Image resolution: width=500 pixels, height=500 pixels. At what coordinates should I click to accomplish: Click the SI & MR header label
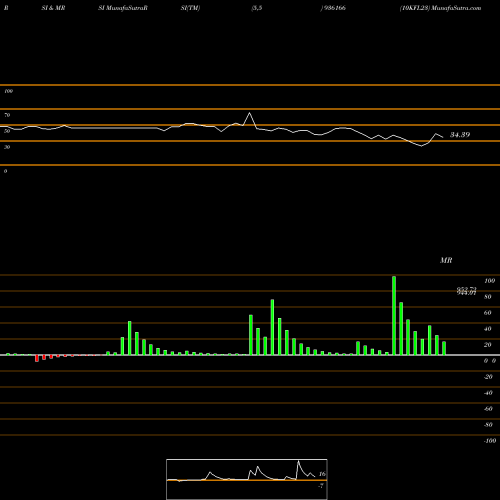(53, 8)
